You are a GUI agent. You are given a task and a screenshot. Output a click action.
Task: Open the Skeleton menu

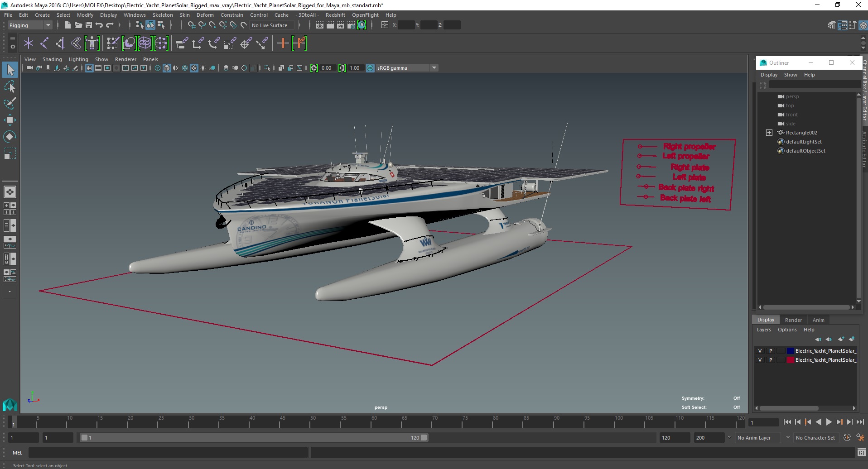pyautogui.click(x=163, y=15)
